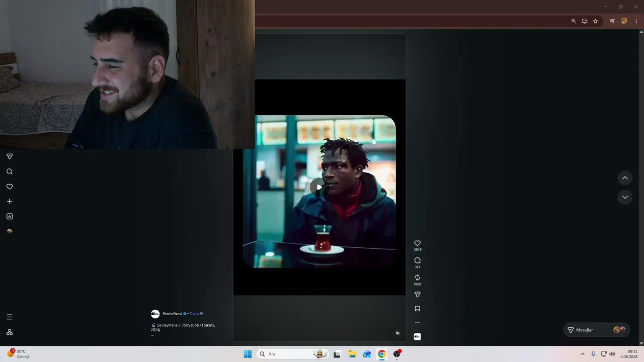Open the weather widget showing 30°C
This screenshot has height=362, width=644.
pyautogui.click(x=19, y=353)
